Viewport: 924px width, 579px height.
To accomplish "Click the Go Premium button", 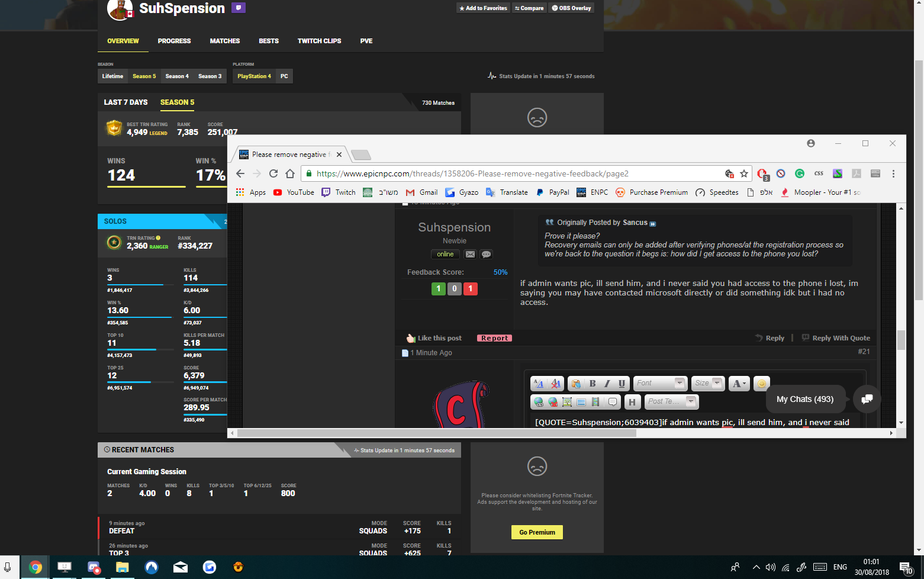I will [x=537, y=532].
